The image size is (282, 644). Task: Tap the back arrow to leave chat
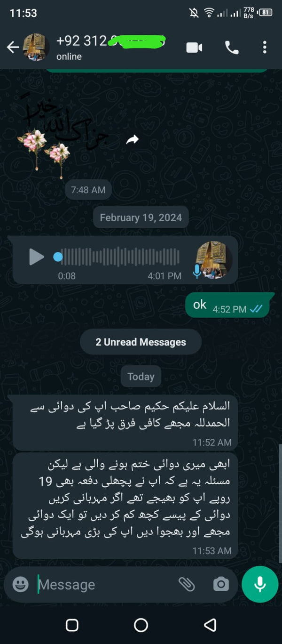coord(13,47)
